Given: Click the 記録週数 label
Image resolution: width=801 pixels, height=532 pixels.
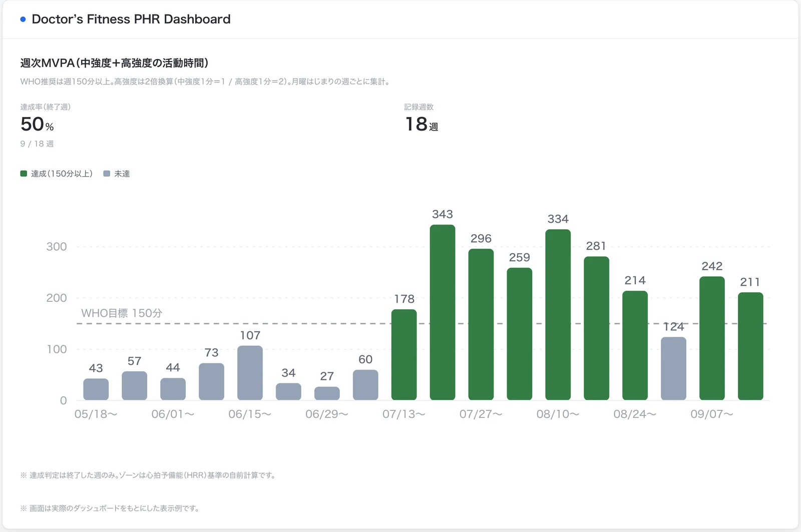Looking at the screenshot, I should (x=419, y=107).
